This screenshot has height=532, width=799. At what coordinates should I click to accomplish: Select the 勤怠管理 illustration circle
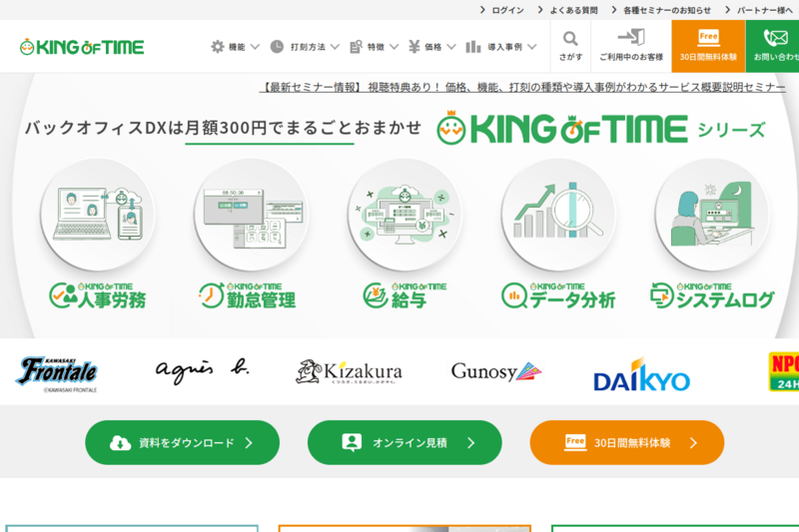tap(252, 215)
